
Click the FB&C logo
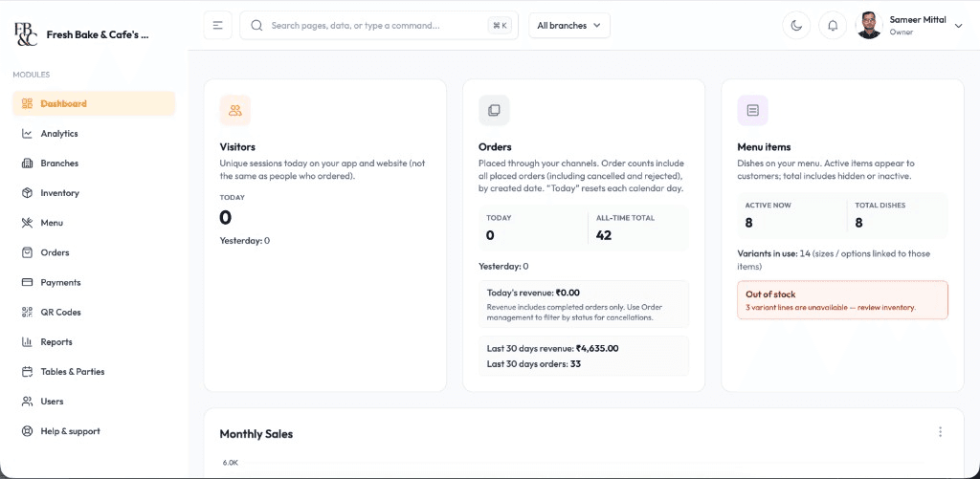coord(26,34)
